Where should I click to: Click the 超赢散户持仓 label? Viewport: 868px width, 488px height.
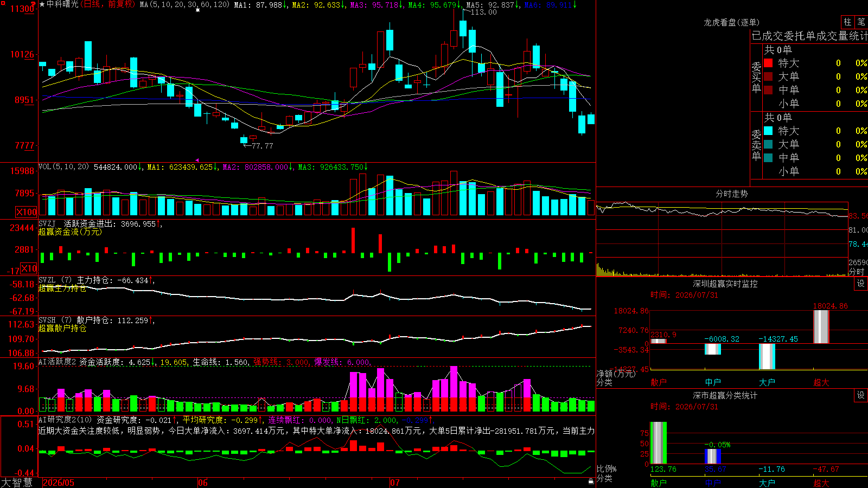tap(62, 329)
